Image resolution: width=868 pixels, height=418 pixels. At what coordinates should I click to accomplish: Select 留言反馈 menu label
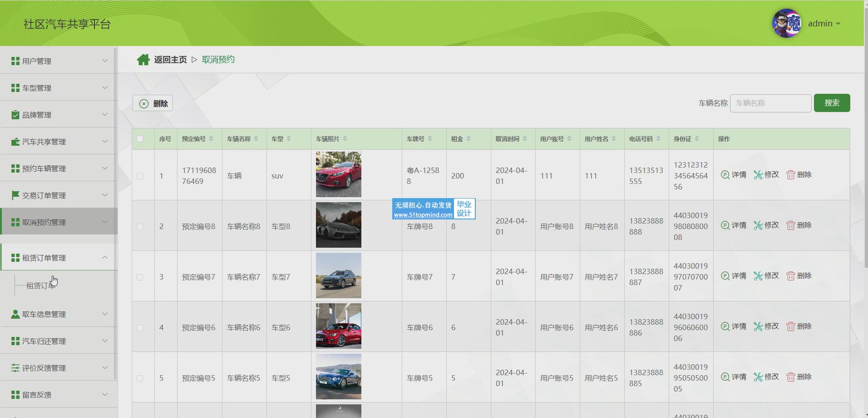coord(37,395)
